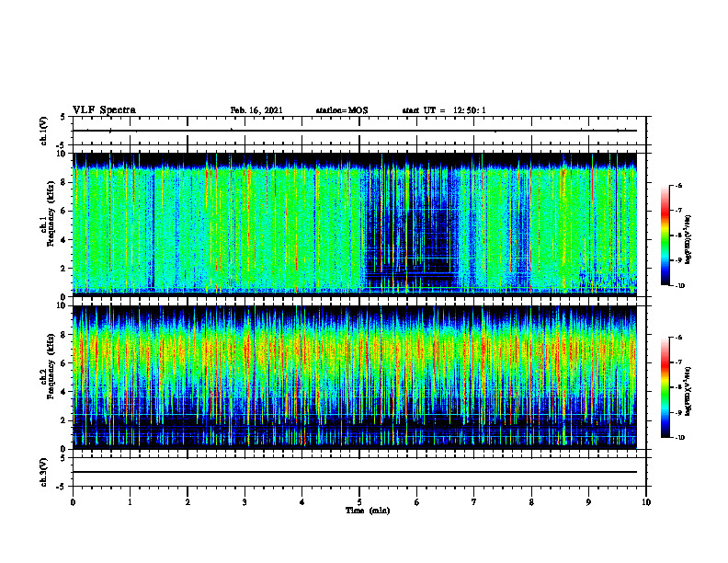Click the 'VLF Spectra' title text
The height and width of the screenshot is (563, 728).
pyautogui.click(x=104, y=110)
